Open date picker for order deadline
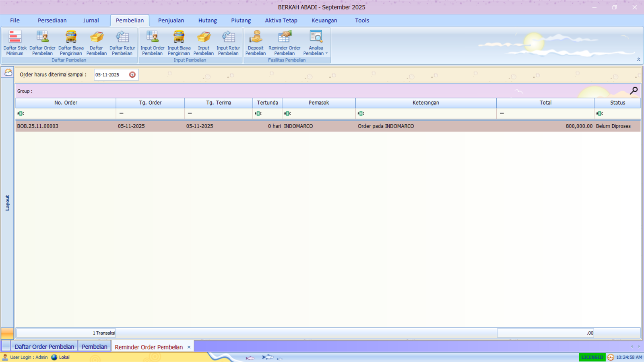 pyautogui.click(x=132, y=75)
